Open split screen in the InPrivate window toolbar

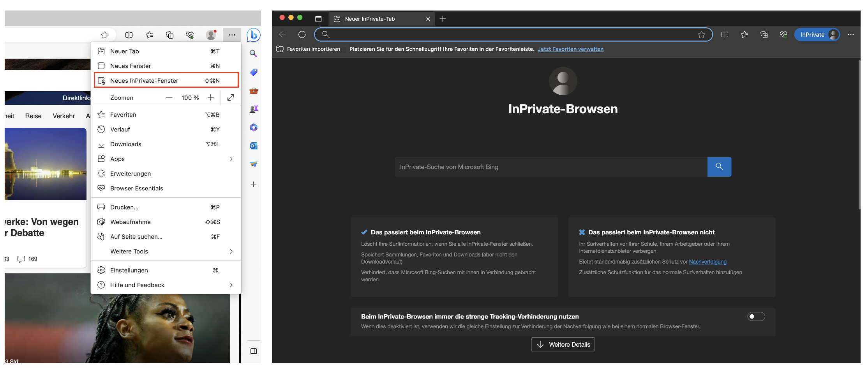tap(725, 35)
